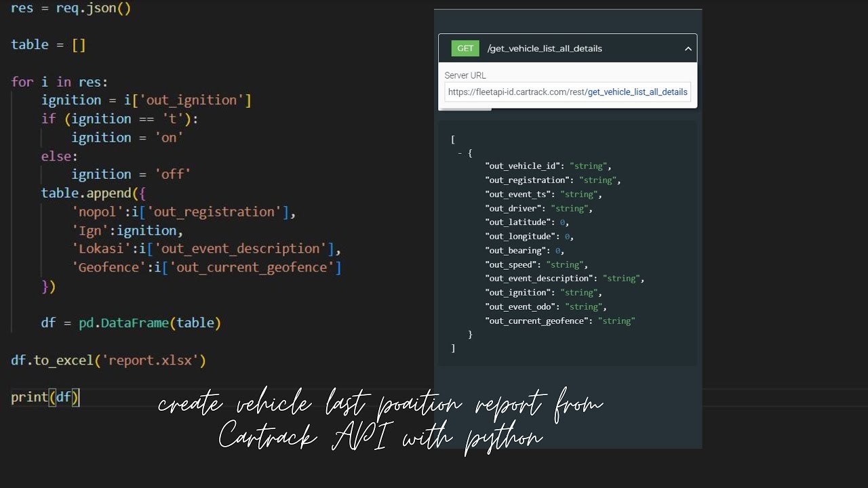Click the 'Lokasi' dictionary entry line
The height and width of the screenshot is (488, 868).
pos(206,249)
